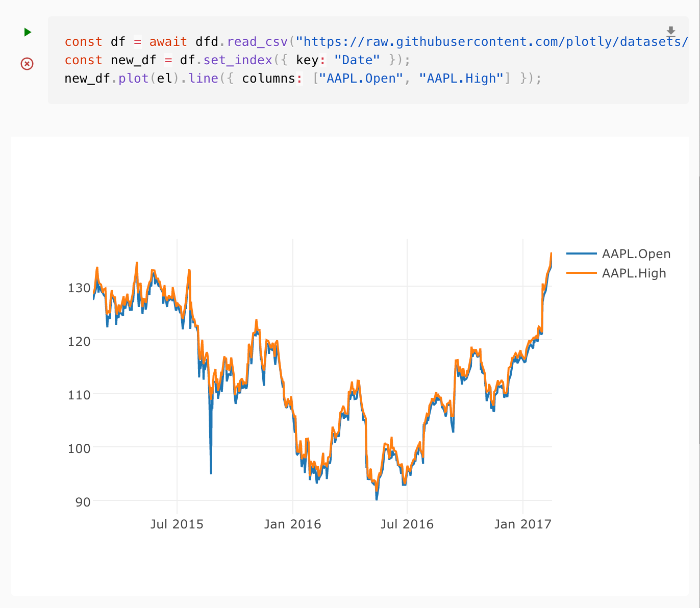Click the 90 y-axis tick label
This screenshot has width=700, height=608.
coord(83,502)
